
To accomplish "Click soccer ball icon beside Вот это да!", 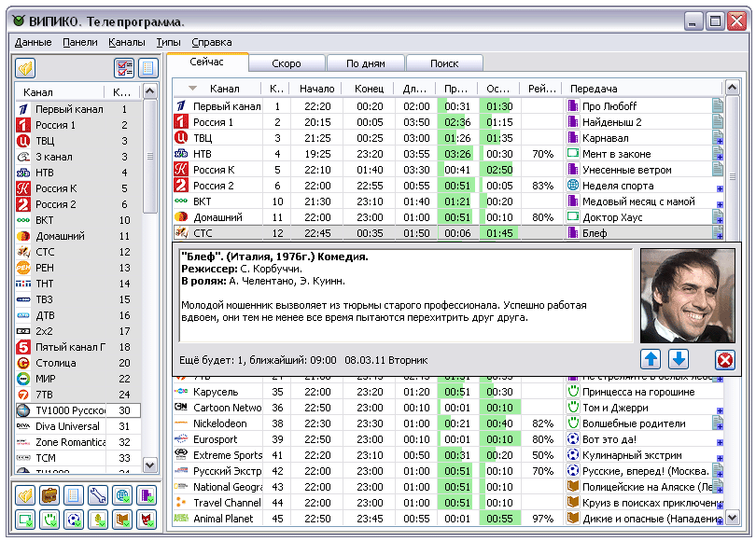I will pyautogui.click(x=573, y=439).
